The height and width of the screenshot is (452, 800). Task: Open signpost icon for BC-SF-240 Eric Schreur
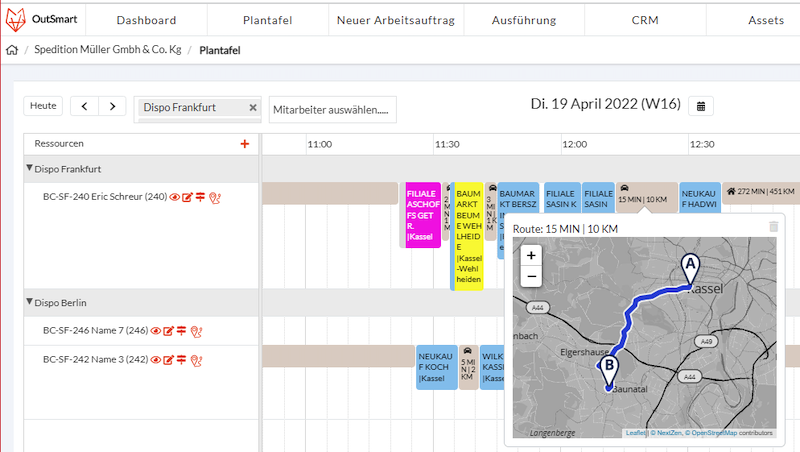click(x=200, y=196)
